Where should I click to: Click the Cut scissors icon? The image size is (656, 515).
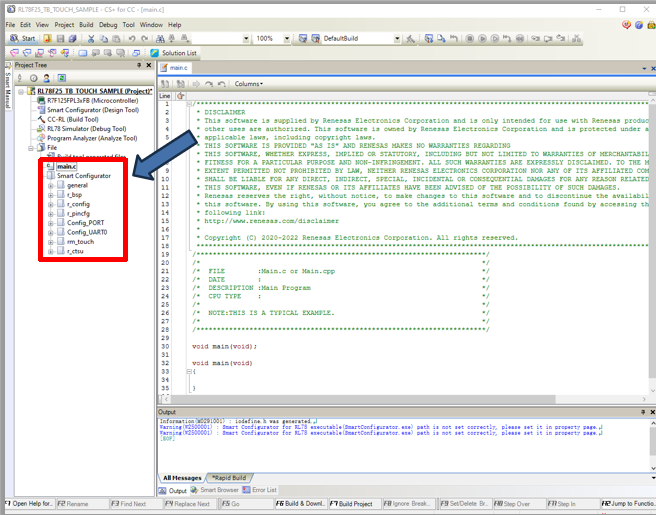pyautogui.click(x=91, y=38)
